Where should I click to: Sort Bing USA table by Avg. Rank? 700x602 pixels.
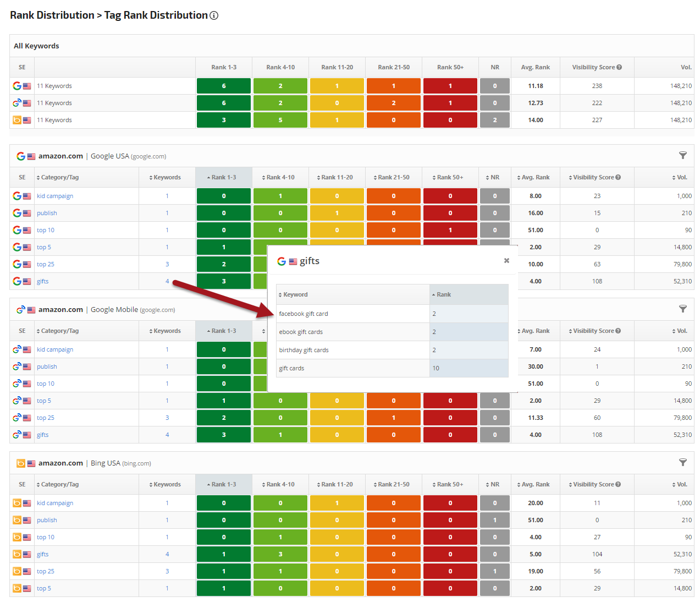click(533, 484)
